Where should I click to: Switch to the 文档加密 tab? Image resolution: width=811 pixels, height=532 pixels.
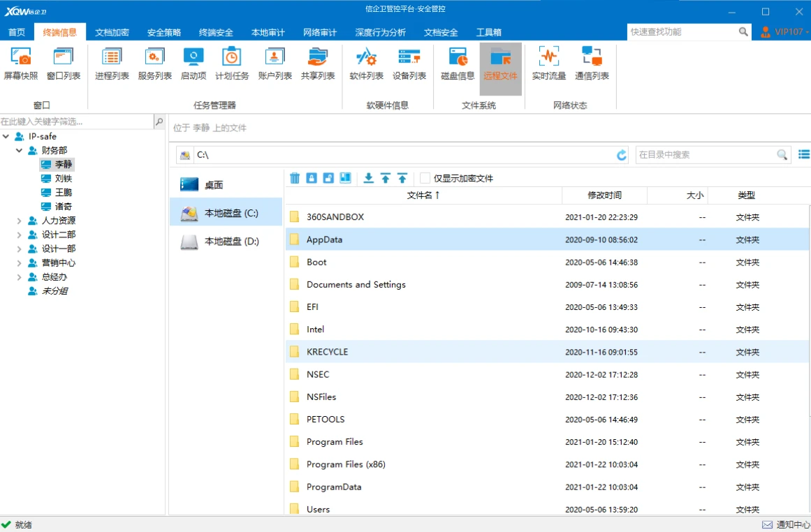click(x=112, y=32)
